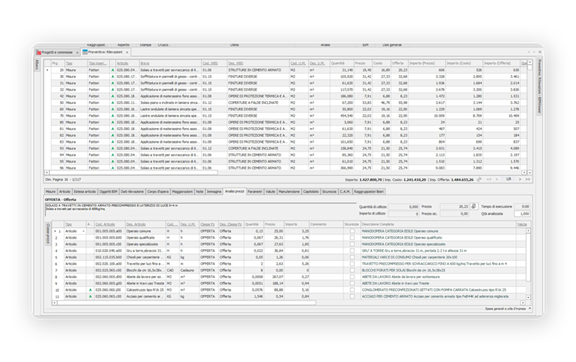Image resolution: width=576 pixels, height=362 pixels.
Task: Close the Progetti e commesse tab
Action: pos(77,53)
